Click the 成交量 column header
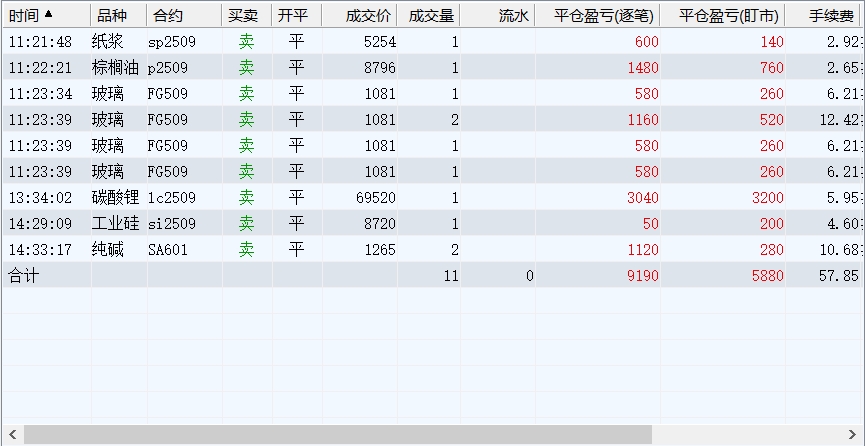The image size is (865, 446). point(428,16)
